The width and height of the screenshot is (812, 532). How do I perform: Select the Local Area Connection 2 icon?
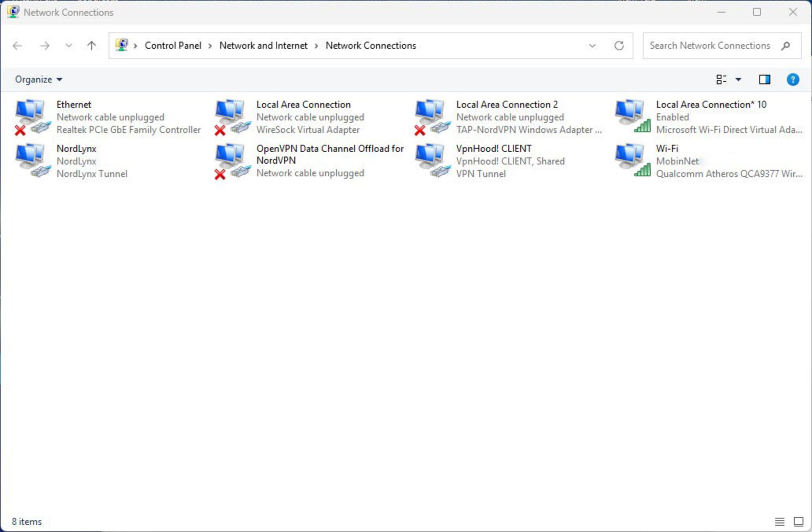(x=432, y=117)
